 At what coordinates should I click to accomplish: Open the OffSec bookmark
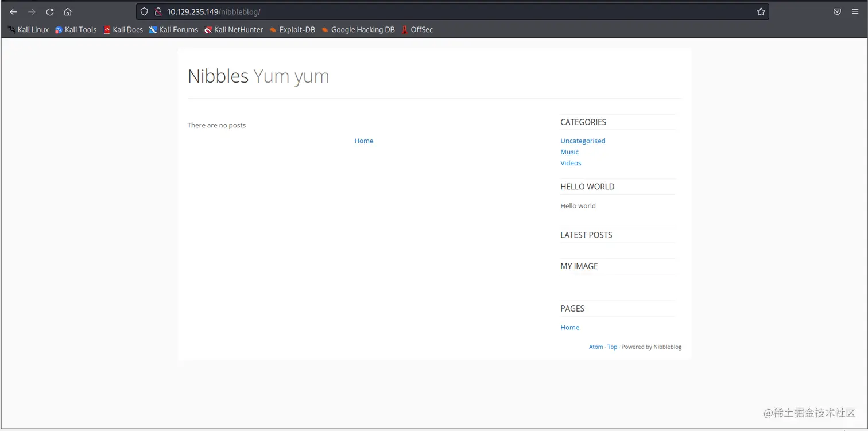pyautogui.click(x=417, y=30)
